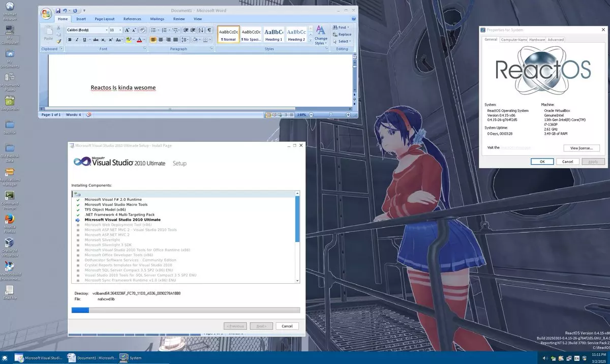Open the Font dialog launcher in Word

pos(144,48)
